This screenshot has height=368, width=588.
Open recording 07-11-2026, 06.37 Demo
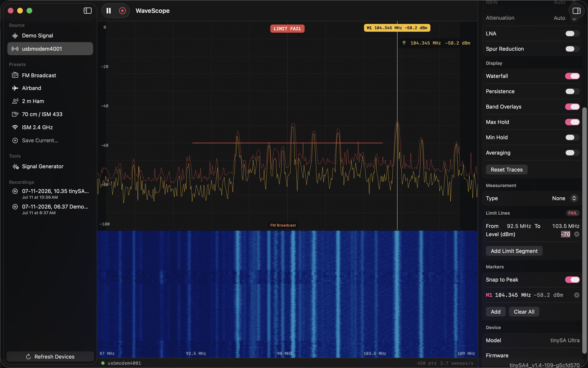(x=50, y=209)
